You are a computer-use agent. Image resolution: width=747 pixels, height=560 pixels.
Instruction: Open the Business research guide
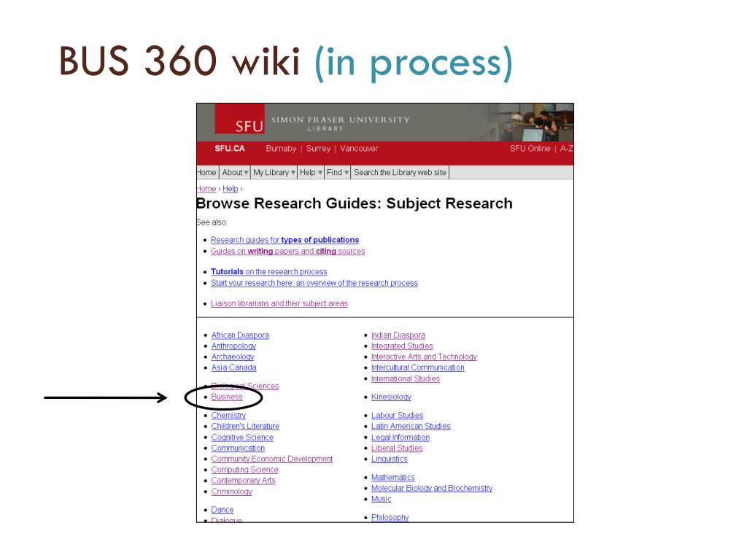227,397
